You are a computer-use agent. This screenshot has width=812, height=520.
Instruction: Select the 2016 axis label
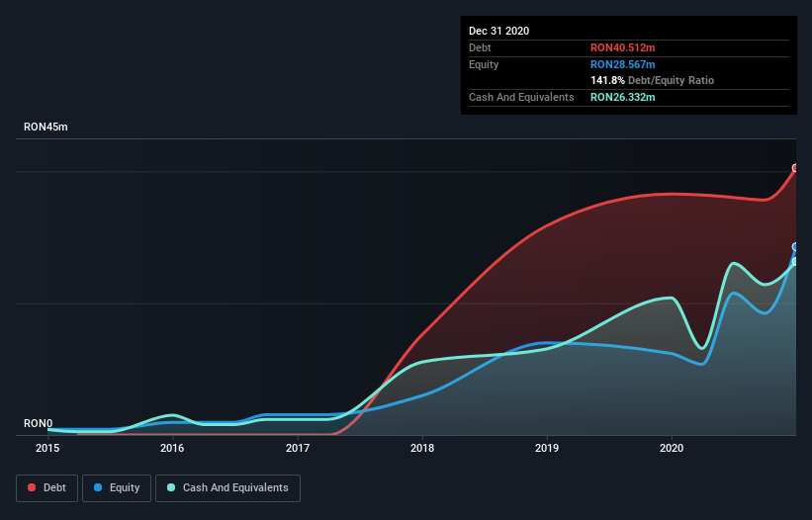coord(172,448)
